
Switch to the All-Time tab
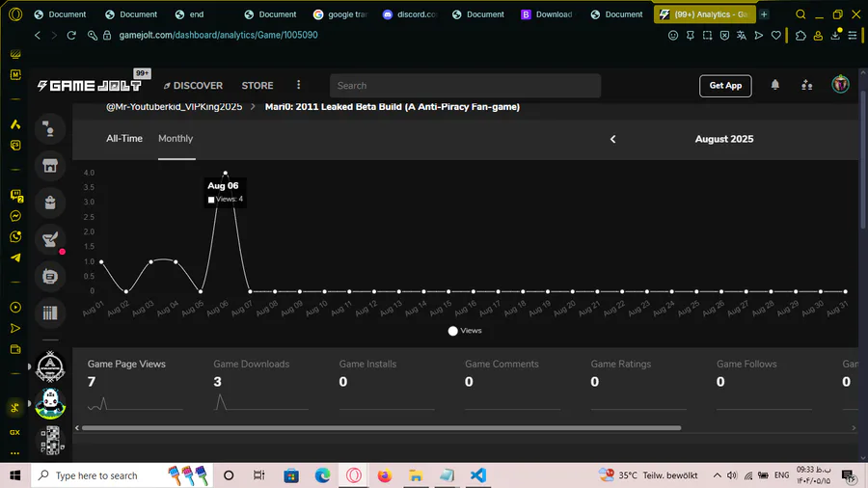124,139
